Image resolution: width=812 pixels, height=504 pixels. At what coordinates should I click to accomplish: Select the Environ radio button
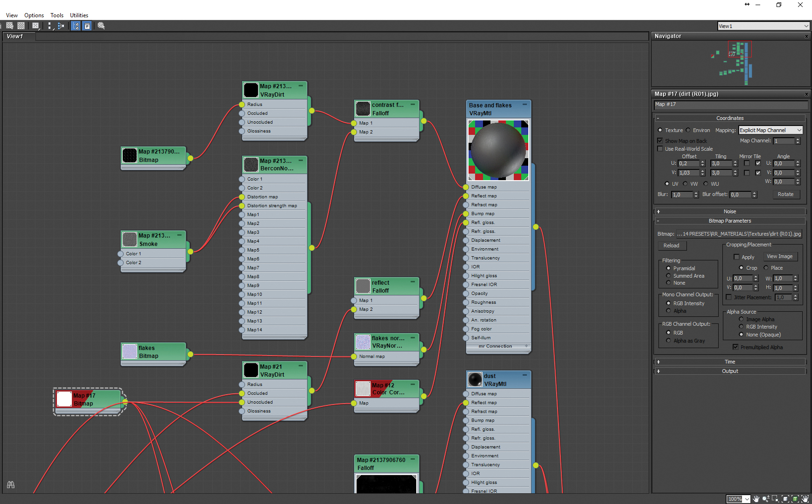(688, 130)
